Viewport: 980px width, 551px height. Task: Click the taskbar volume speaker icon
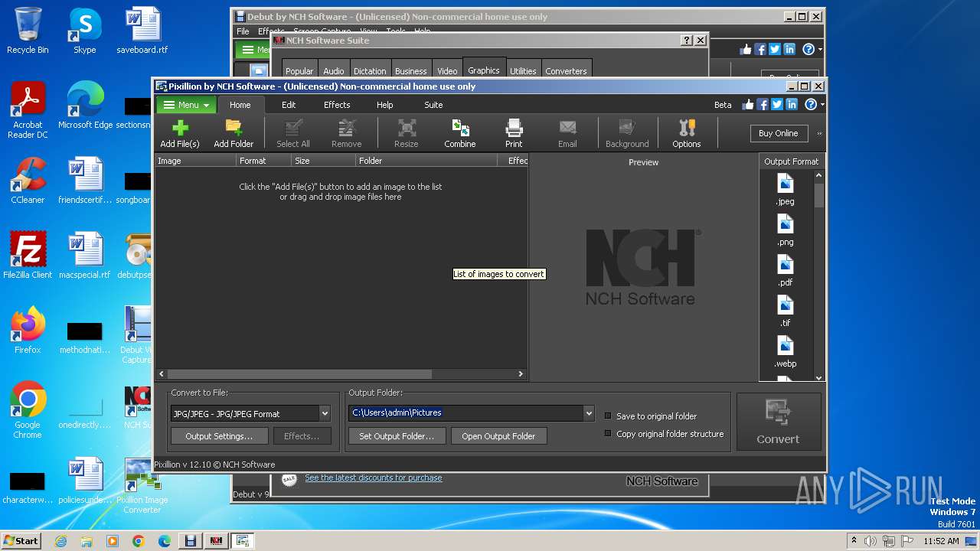pyautogui.click(x=870, y=541)
